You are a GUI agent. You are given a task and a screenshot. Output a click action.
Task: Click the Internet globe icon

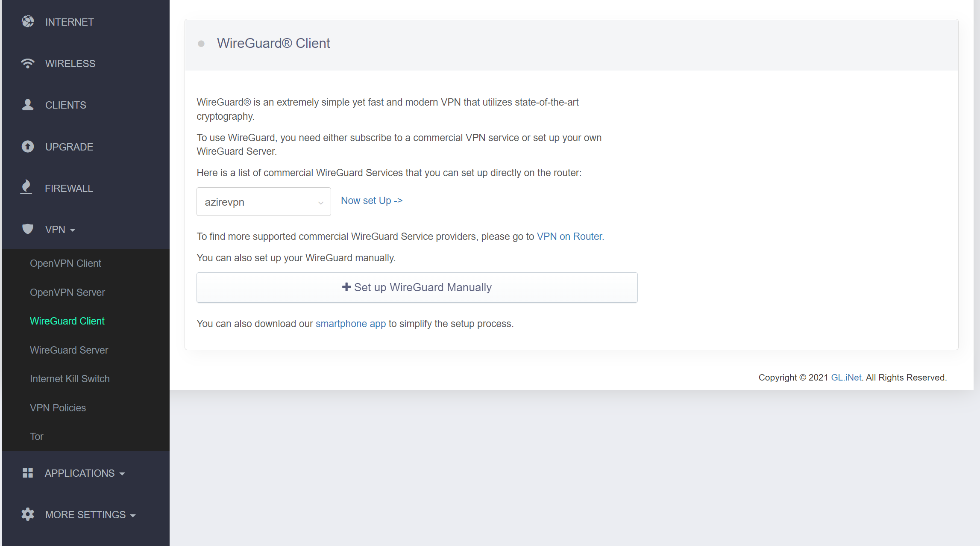tap(28, 21)
